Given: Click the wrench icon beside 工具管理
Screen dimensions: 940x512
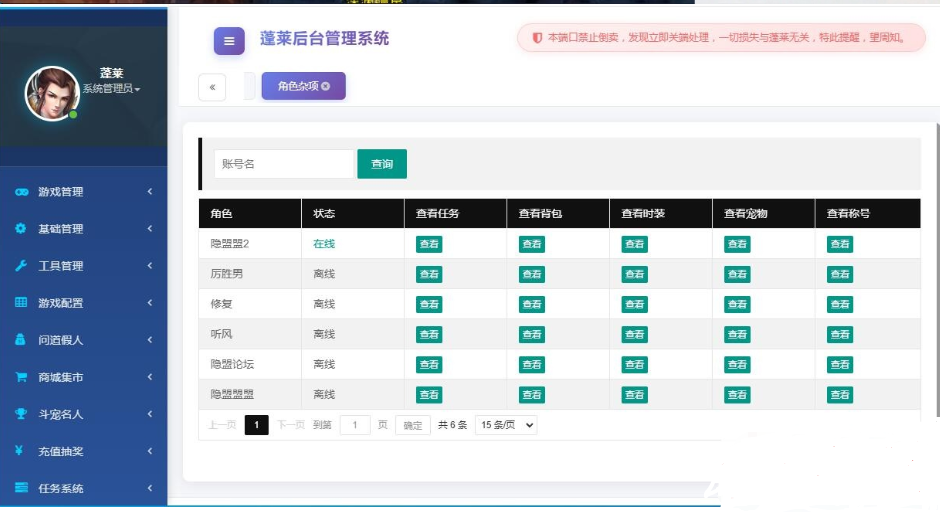Looking at the screenshot, I should click(x=20, y=266).
